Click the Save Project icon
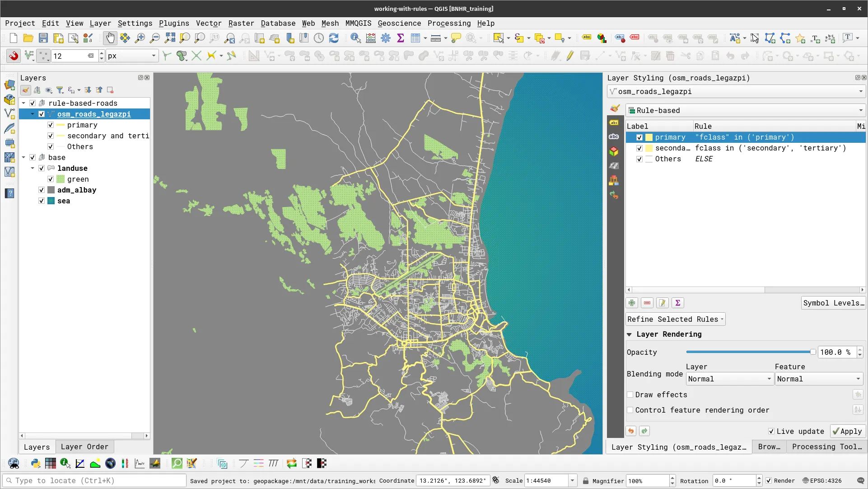Viewport: 868px width, 489px height. (x=43, y=38)
